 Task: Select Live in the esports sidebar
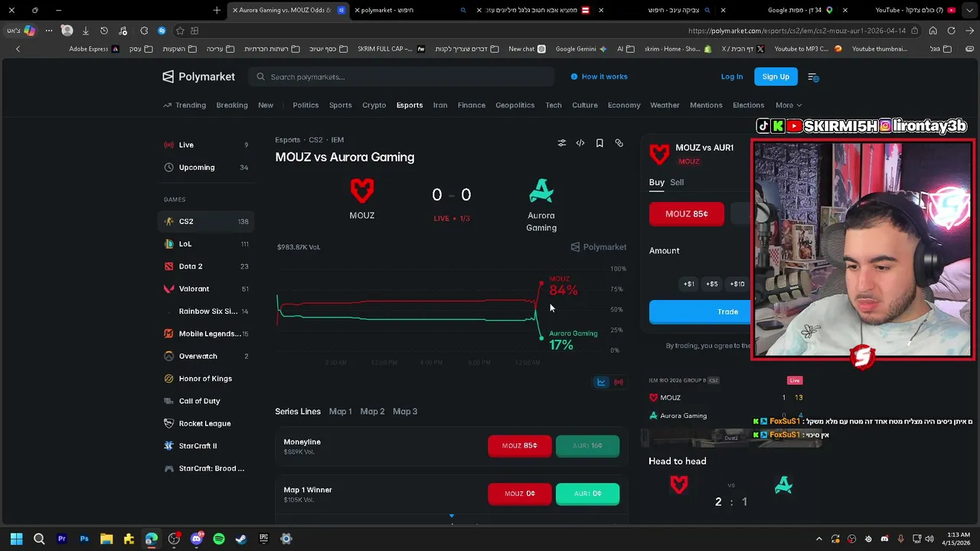pyautogui.click(x=206, y=145)
